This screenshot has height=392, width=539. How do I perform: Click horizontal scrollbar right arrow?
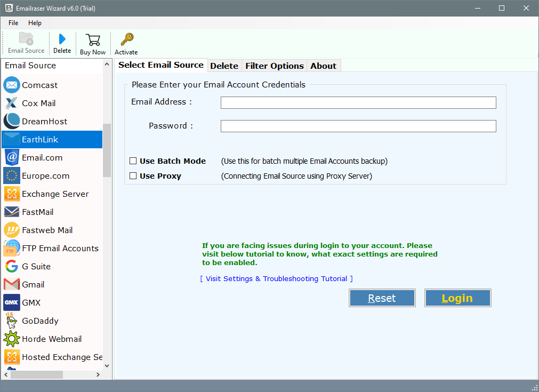click(x=98, y=374)
